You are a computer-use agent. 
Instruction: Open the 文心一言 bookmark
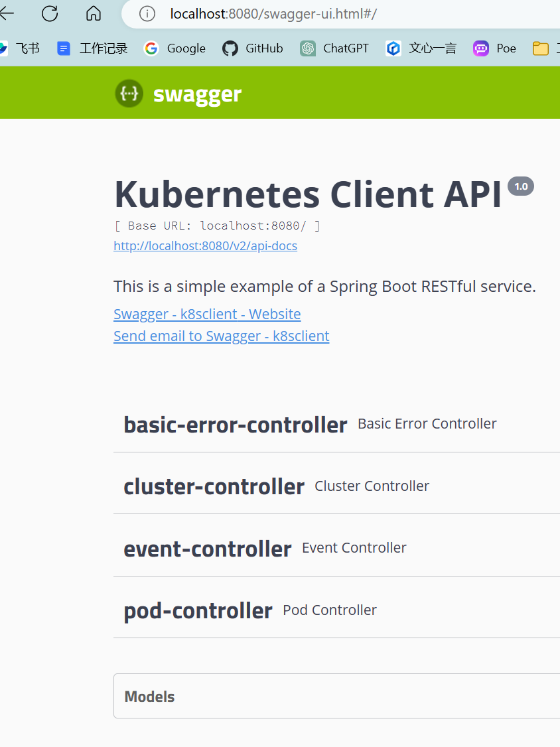tap(421, 48)
